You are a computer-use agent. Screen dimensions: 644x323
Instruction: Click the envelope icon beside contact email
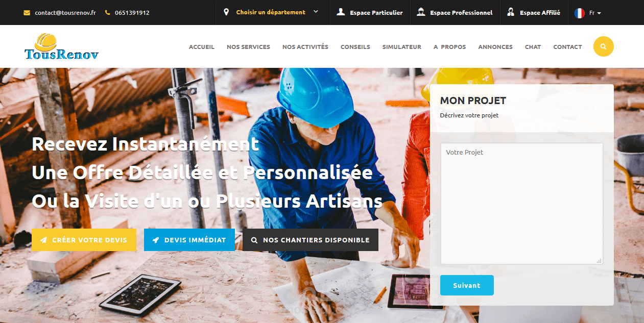(x=27, y=13)
